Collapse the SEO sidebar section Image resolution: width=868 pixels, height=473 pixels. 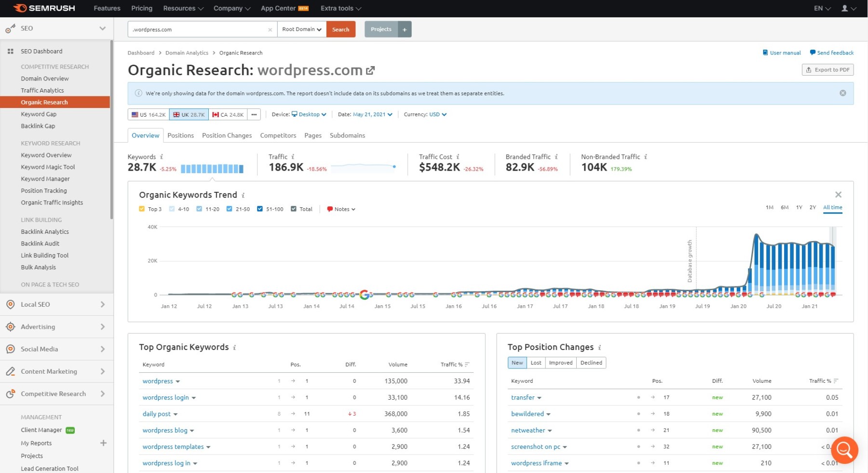(102, 28)
